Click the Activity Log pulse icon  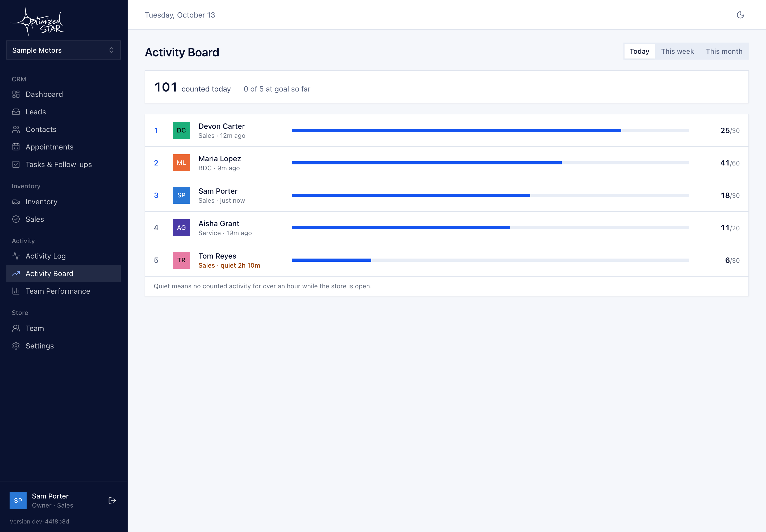[x=16, y=256]
